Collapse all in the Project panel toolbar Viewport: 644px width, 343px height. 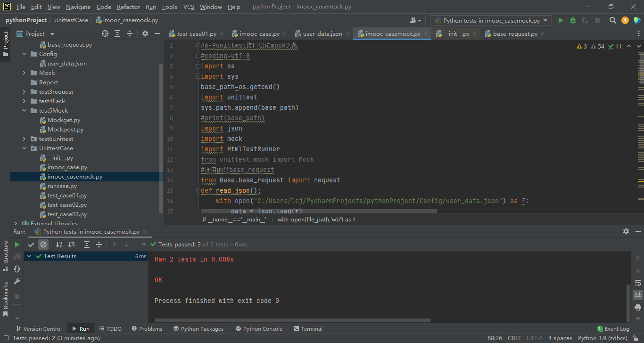pos(130,33)
